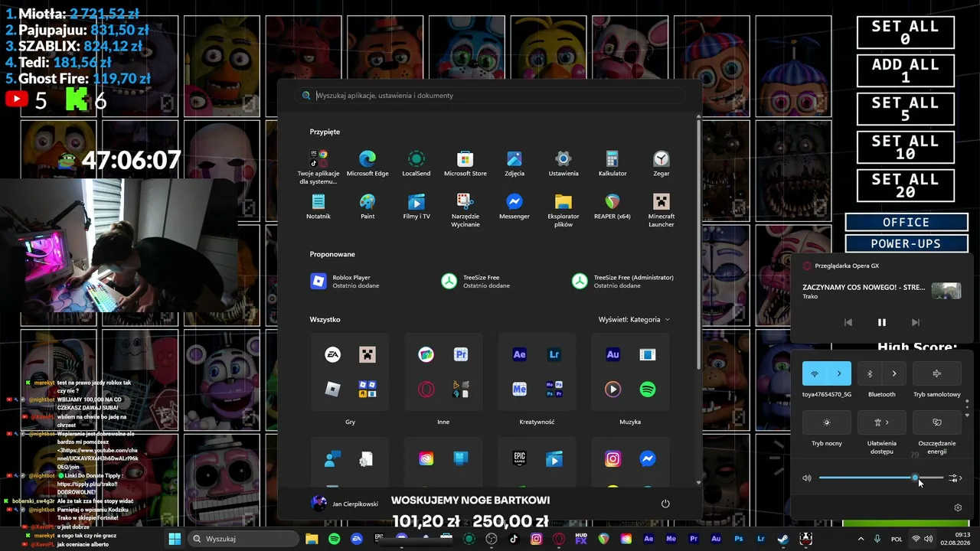Open TikTok from the taskbar
This screenshot has width=980, height=551.
point(514,539)
